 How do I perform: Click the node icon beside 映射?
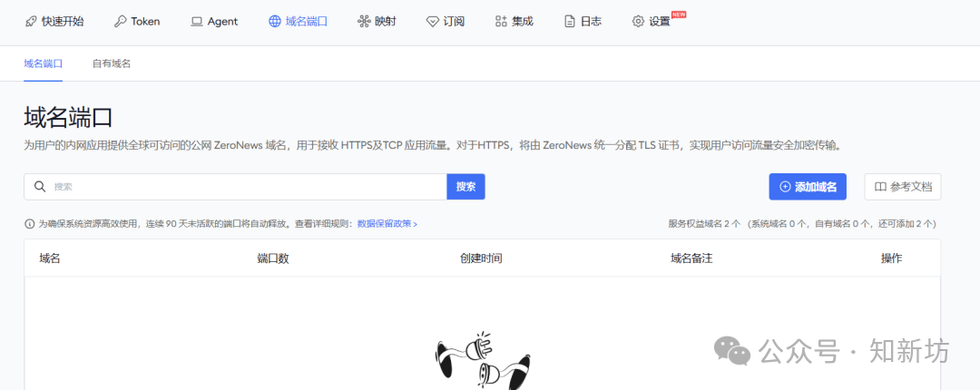tap(364, 21)
